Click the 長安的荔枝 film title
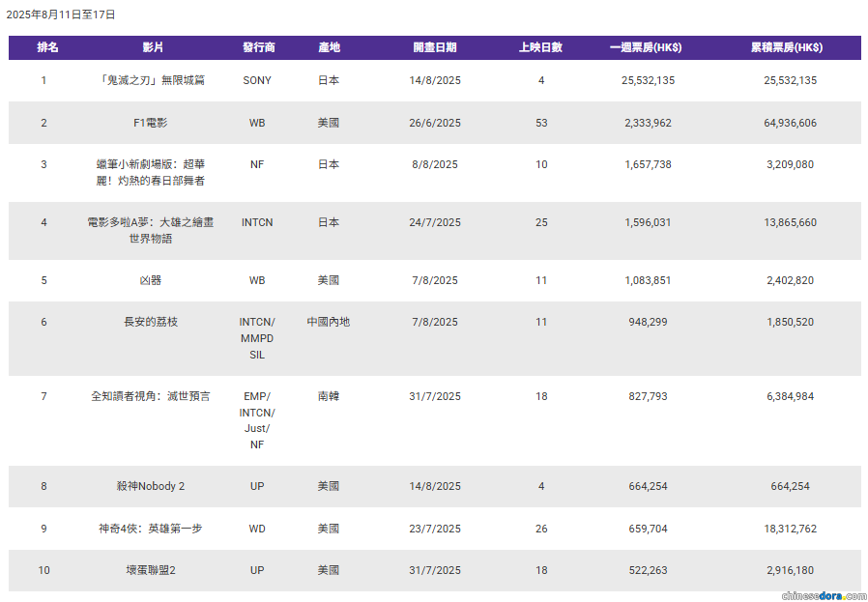Viewport: 868px width, 602px height. [151, 322]
